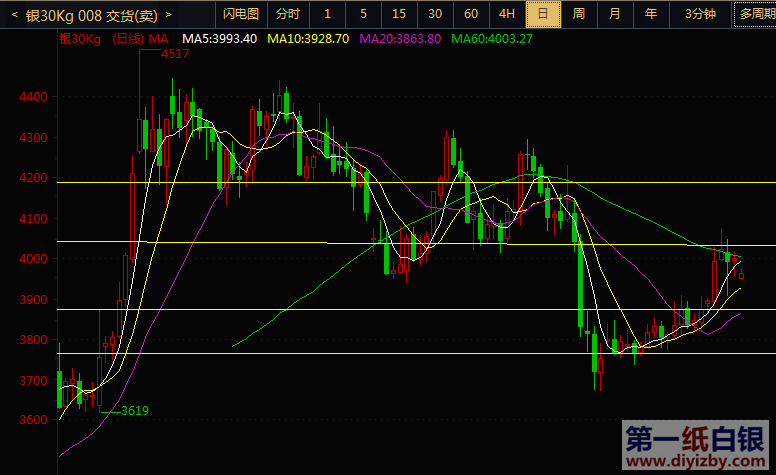Click the previous instrument left arrow

click(x=13, y=15)
